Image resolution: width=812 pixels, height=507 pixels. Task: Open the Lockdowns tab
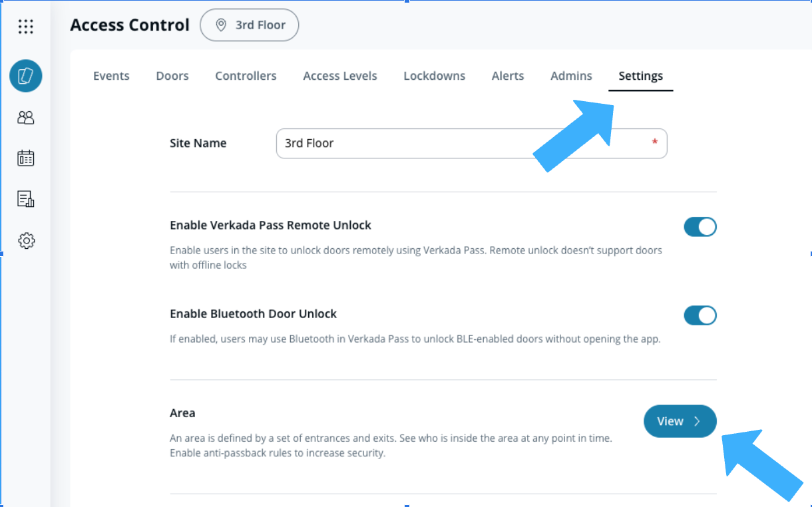click(434, 76)
